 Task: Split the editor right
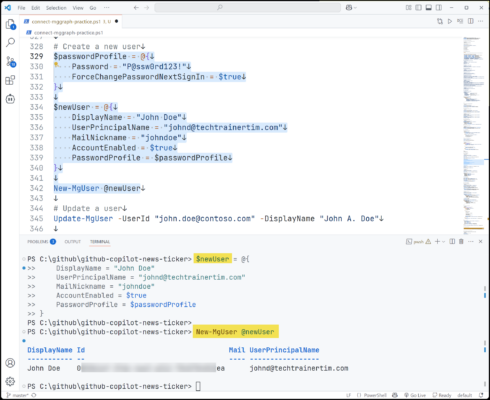pyautogui.click(x=471, y=21)
